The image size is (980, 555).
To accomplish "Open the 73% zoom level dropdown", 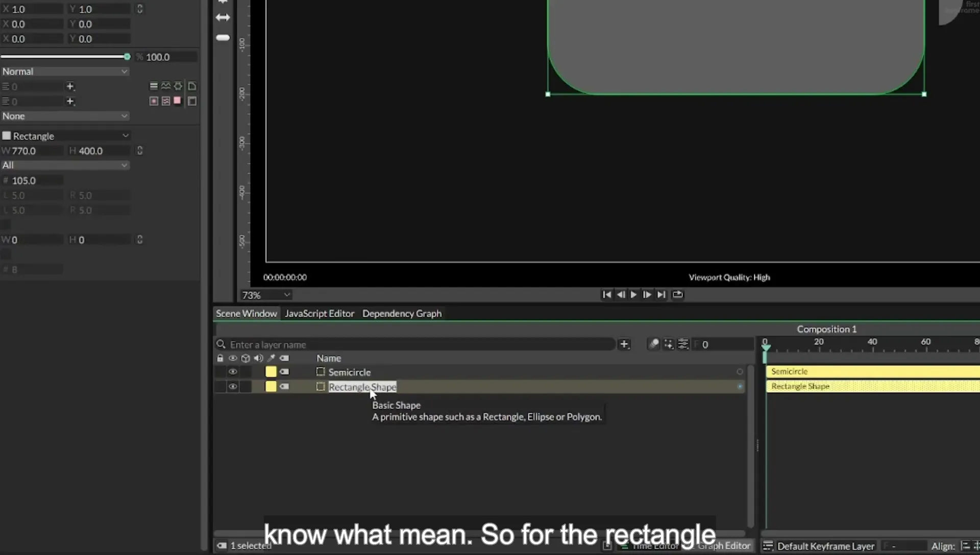I will [x=266, y=295].
